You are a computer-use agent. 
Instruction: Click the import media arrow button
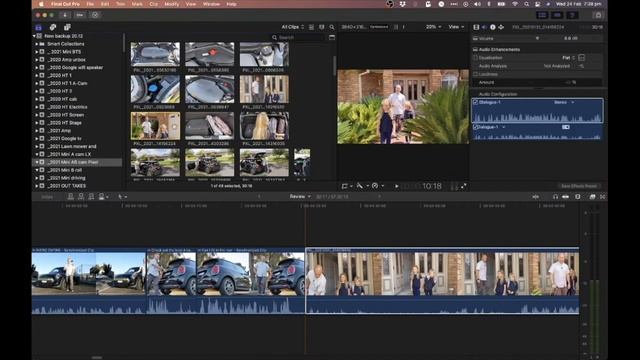click(x=65, y=15)
